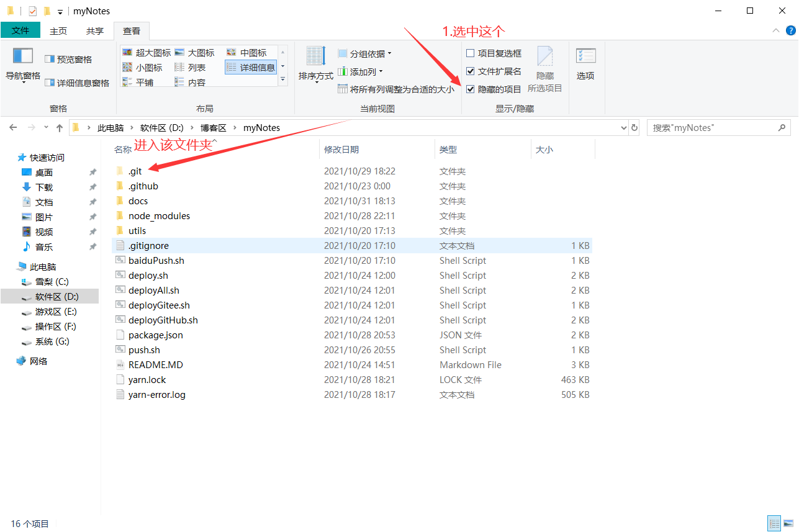Select the .git folder
The image size is (799, 532).
135,171
